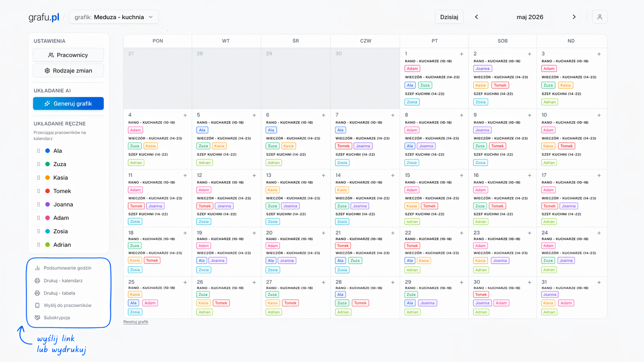
Task: Jump to today with Dzisiaj
Action: [x=449, y=17]
